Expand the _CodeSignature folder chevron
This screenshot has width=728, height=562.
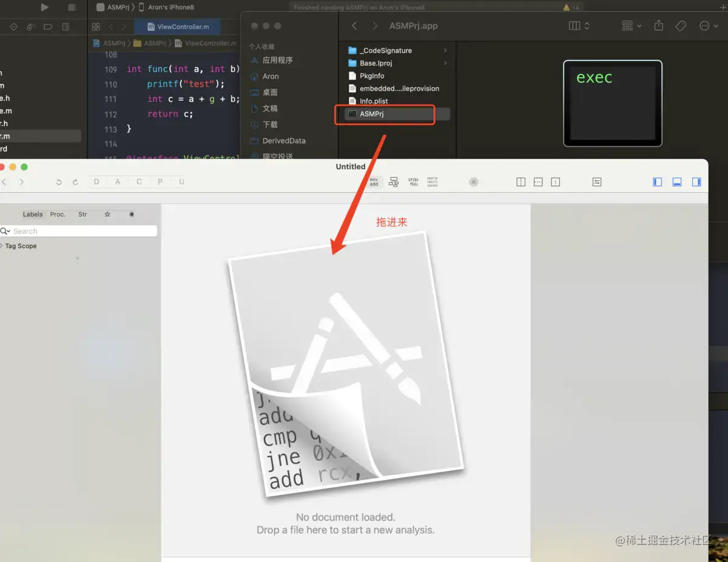click(x=445, y=50)
